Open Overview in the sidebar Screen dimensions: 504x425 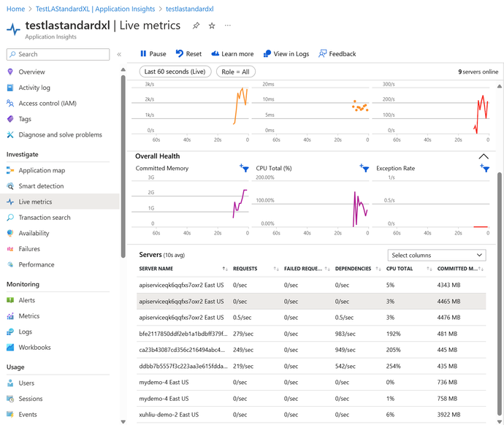pyautogui.click(x=59, y=72)
